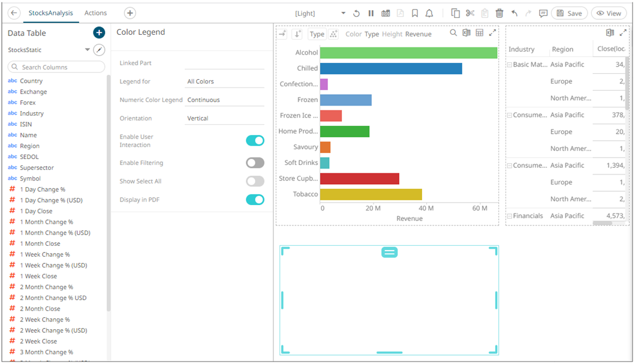Turn off Display in PDF
This screenshot has height=364, width=635.
[x=255, y=200]
